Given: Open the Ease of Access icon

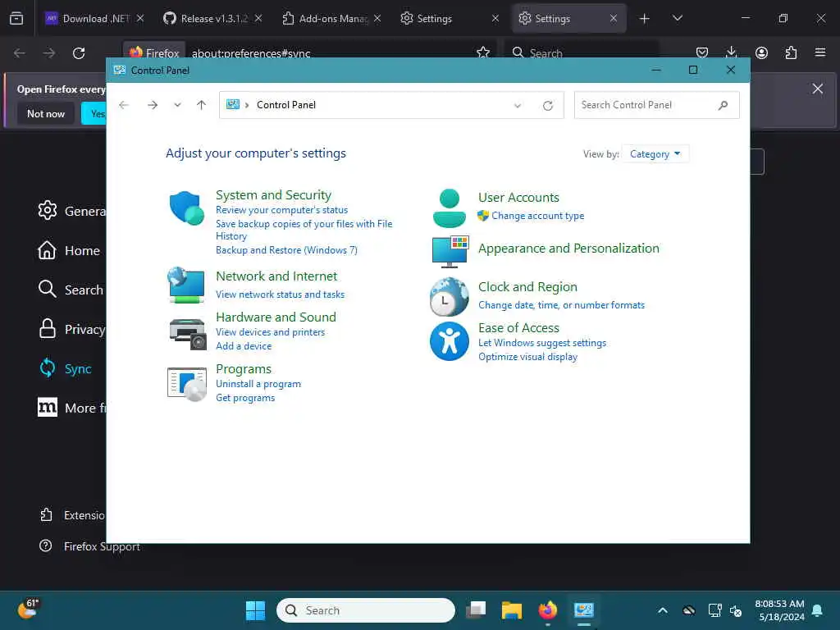Looking at the screenshot, I should pyautogui.click(x=449, y=341).
